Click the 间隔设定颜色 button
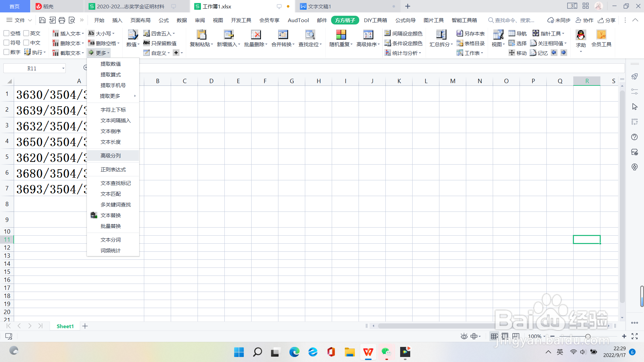The height and width of the screenshot is (362, 644). click(x=404, y=34)
